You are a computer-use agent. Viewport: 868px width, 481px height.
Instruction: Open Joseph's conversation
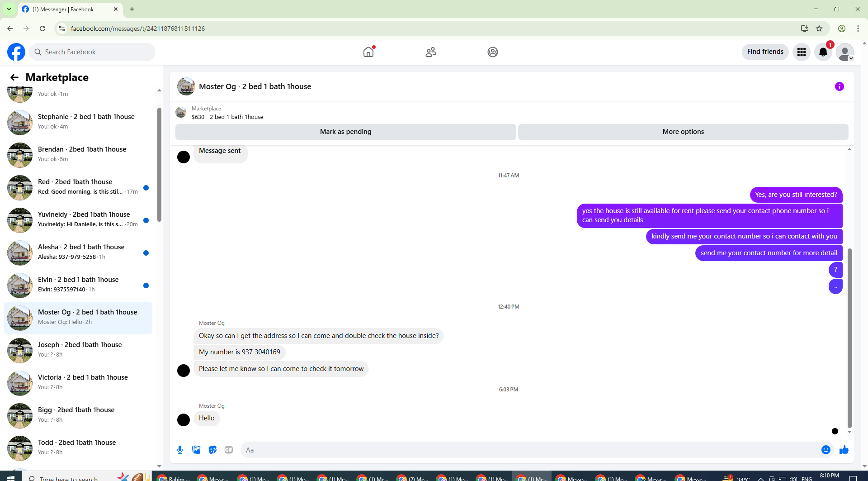pos(78,351)
